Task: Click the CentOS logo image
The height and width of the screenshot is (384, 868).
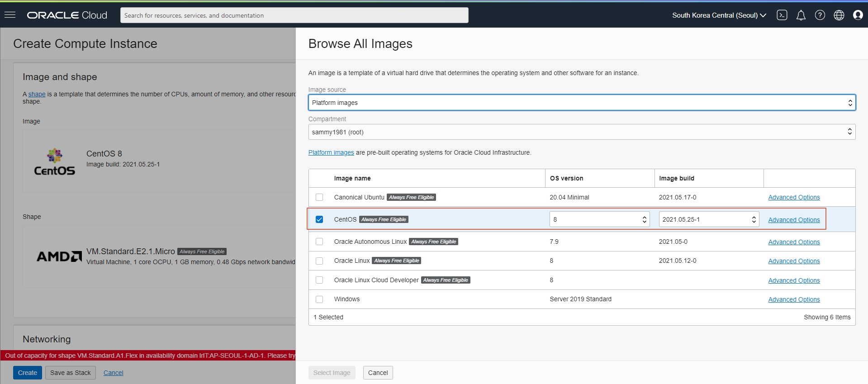Action: click(55, 162)
